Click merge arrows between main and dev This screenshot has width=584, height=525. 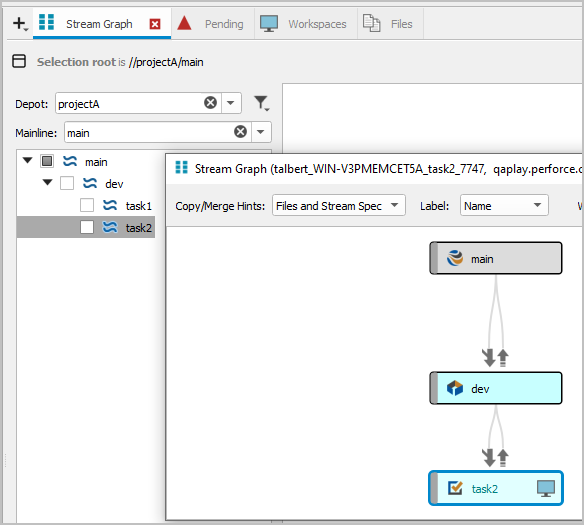pyautogui.click(x=495, y=358)
